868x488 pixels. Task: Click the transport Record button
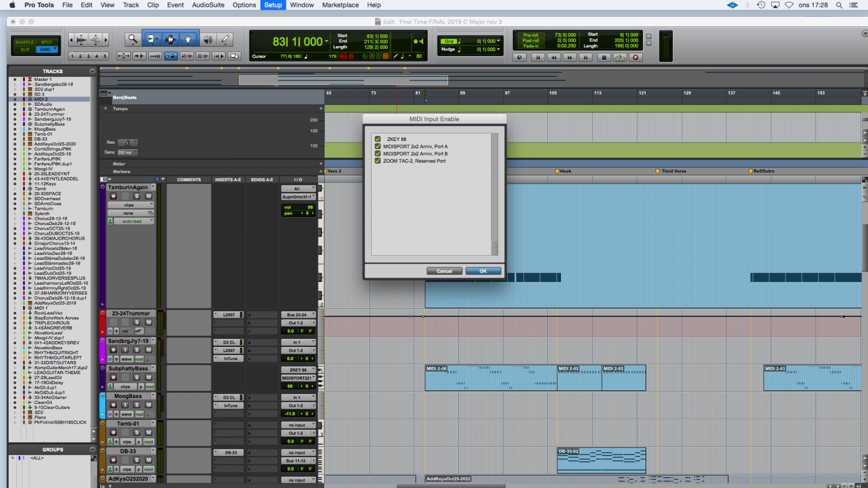coord(636,57)
